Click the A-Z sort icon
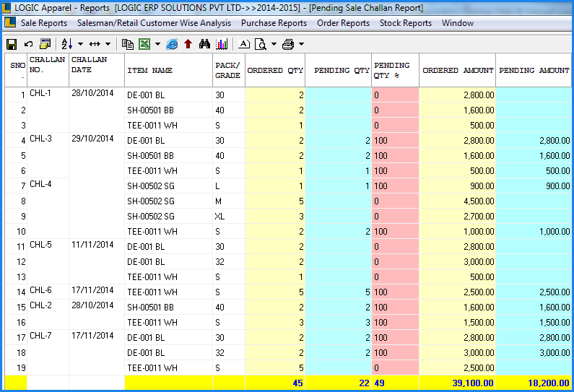The image size is (574, 392). (67, 44)
